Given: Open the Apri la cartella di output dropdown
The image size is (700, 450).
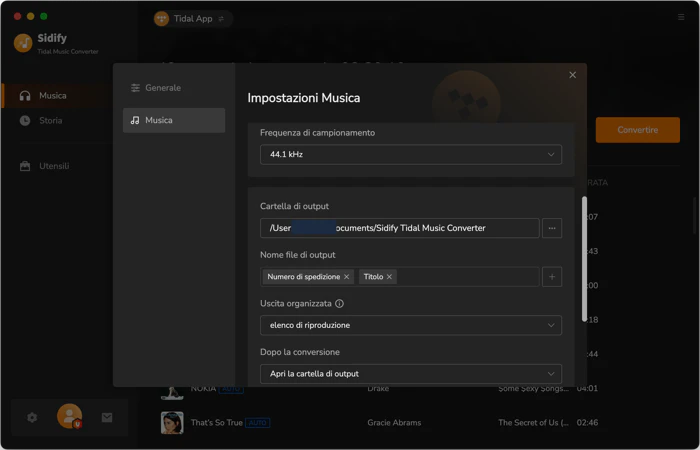Looking at the screenshot, I should (411, 374).
